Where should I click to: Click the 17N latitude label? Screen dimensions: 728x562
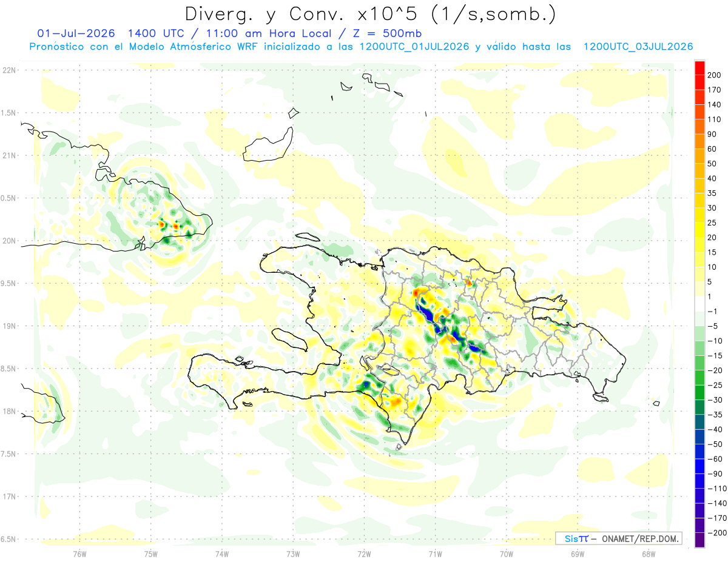pos(8,497)
